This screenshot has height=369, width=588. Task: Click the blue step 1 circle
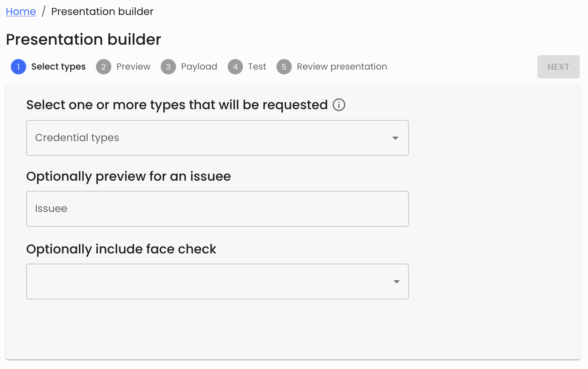click(18, 67)
